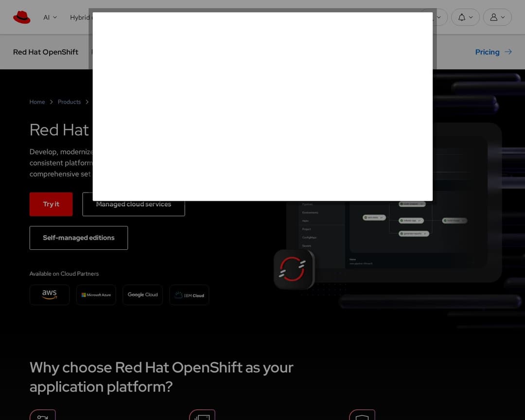
Task: Click the AWS cloud partner logo
Action: pos(50,295)
